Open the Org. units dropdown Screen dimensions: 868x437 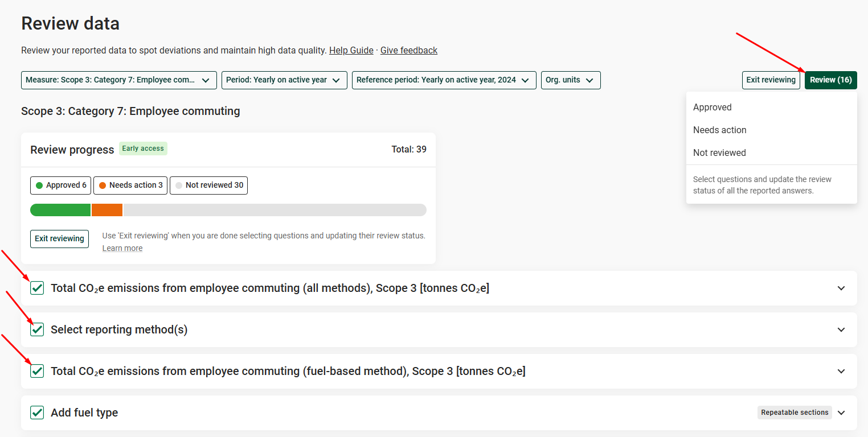click(x=570, y=80)
